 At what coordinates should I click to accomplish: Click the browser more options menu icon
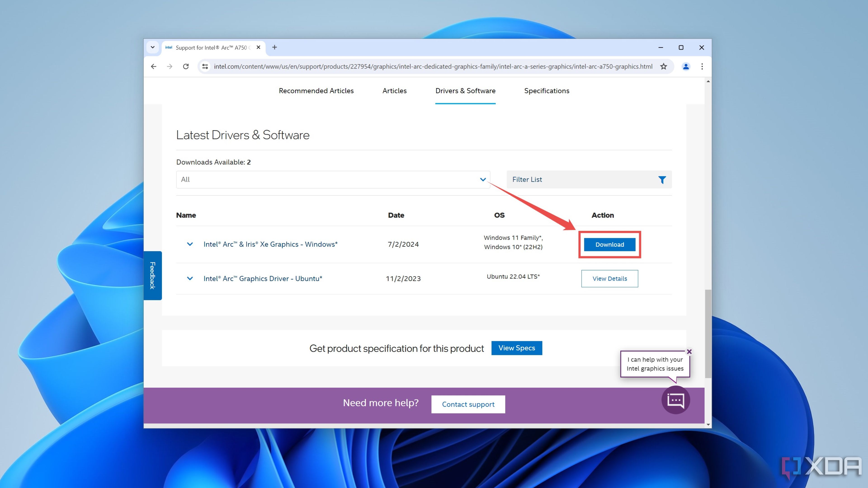702,66
